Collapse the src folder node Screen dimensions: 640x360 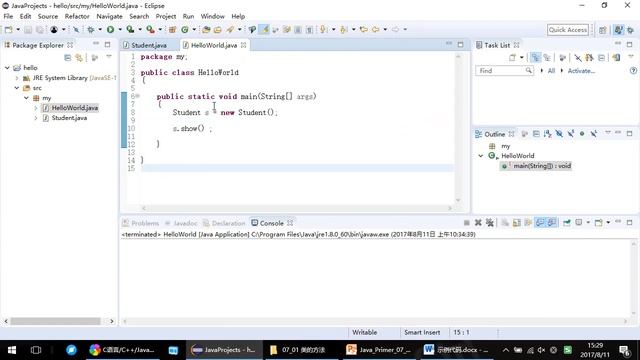pos(17,88)
